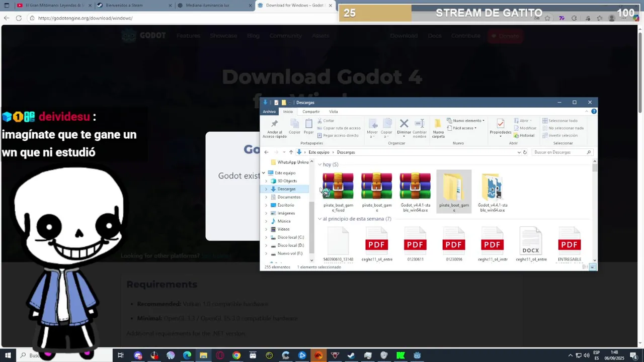Expand Disco local (C:) tree node
Screen dimensions: 644x362
coord(266,237)
